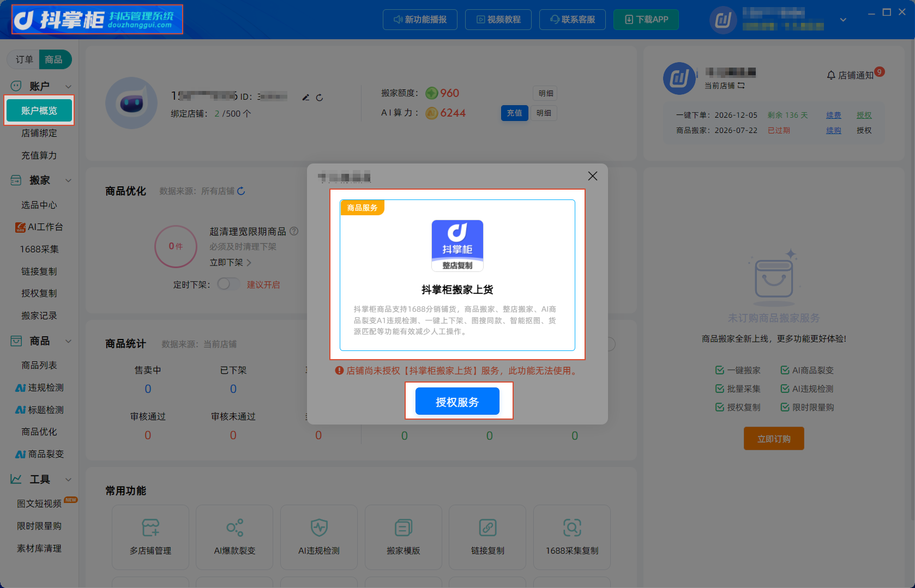Click 授权服务 button in dialog

point(457,402)
